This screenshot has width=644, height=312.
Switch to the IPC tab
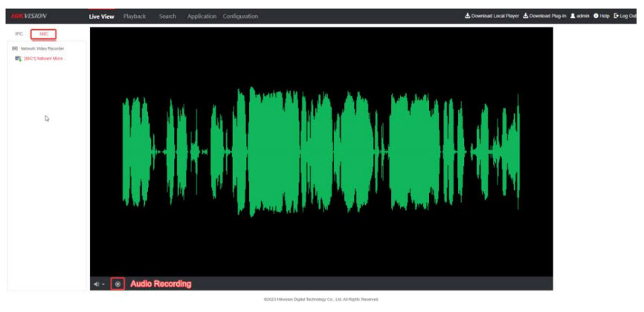pyautogui.click(x=19, y=34)
